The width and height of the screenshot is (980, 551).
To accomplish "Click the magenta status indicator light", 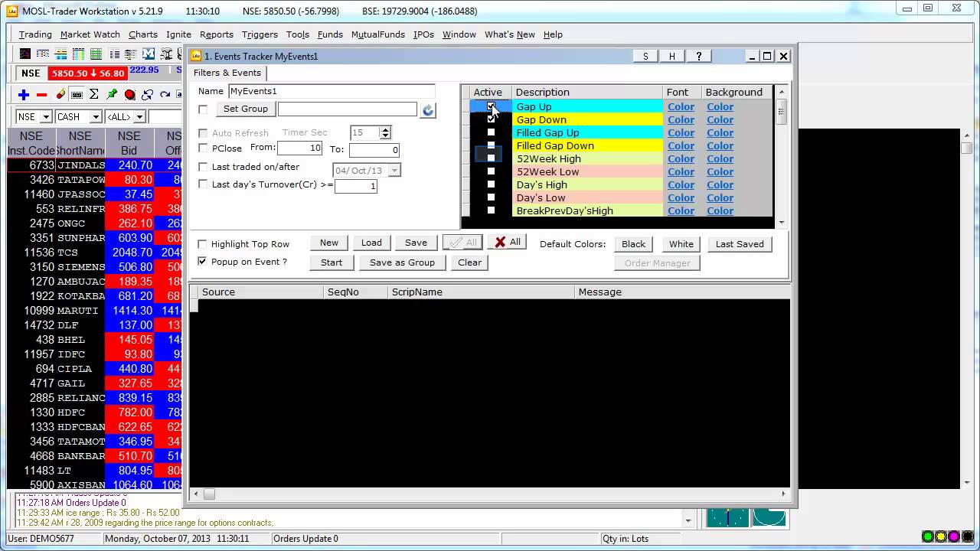I will tap(954, 536).
